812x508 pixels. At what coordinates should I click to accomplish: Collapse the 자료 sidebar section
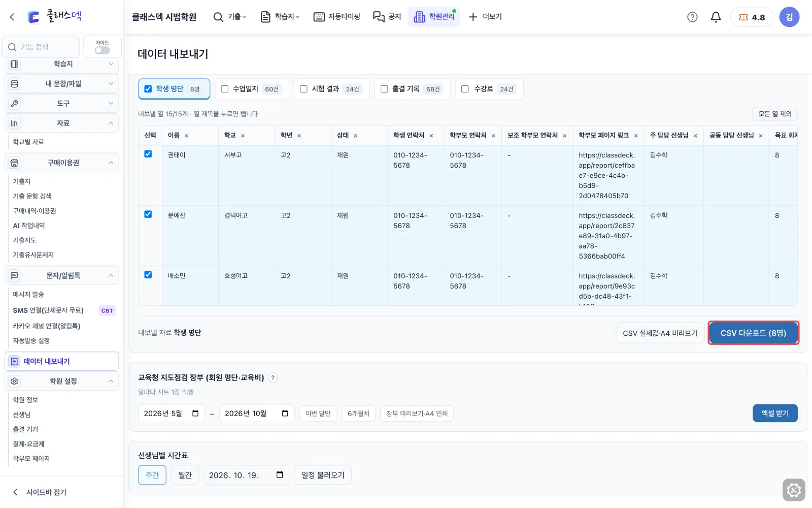click(x=62, y=123)
